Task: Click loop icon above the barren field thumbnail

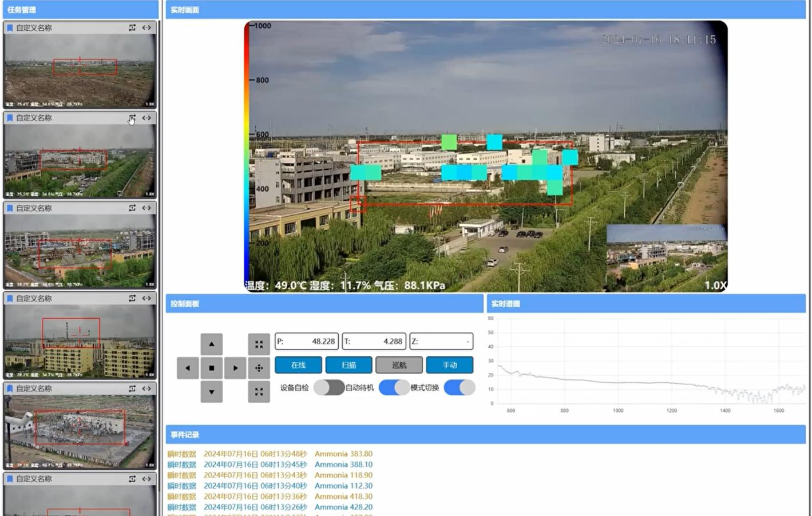Action: click(132, 27)
